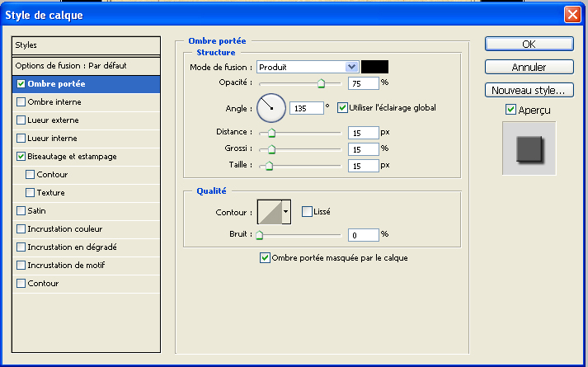Uncheck the Aperçu preview checkbox
The width and height of the screenshot is (588, 367).
pyautogui.click(x=510, y=110)
